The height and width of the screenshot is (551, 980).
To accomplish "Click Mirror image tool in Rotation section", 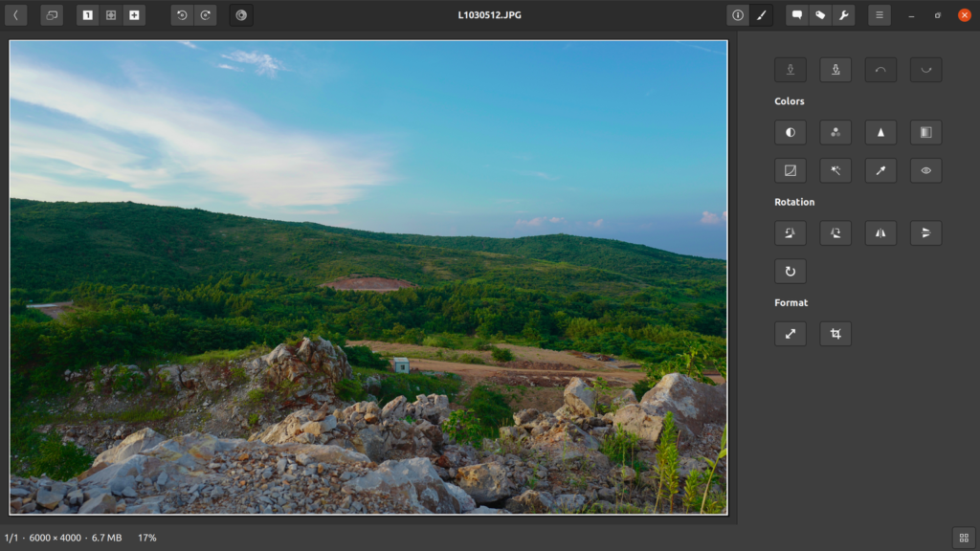I will click(880, 233).
